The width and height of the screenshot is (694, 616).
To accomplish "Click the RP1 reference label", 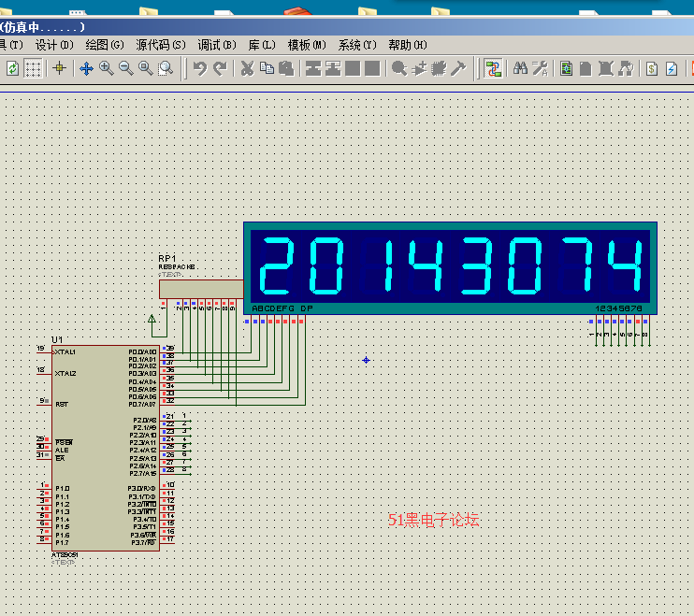I will tap(167, 258).
